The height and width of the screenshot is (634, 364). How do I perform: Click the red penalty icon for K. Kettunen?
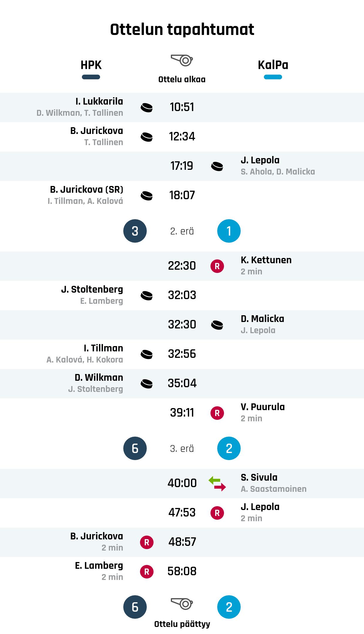[x=217, y=266]
